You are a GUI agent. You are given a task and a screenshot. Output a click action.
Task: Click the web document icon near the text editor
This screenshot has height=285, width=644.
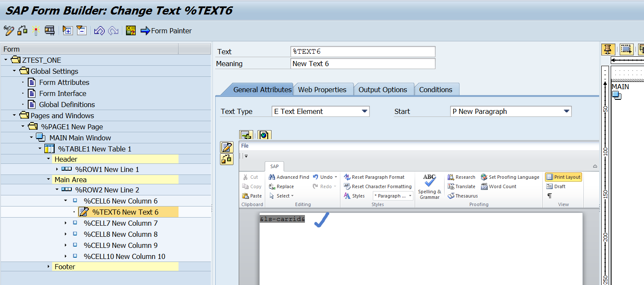(264, 134)
